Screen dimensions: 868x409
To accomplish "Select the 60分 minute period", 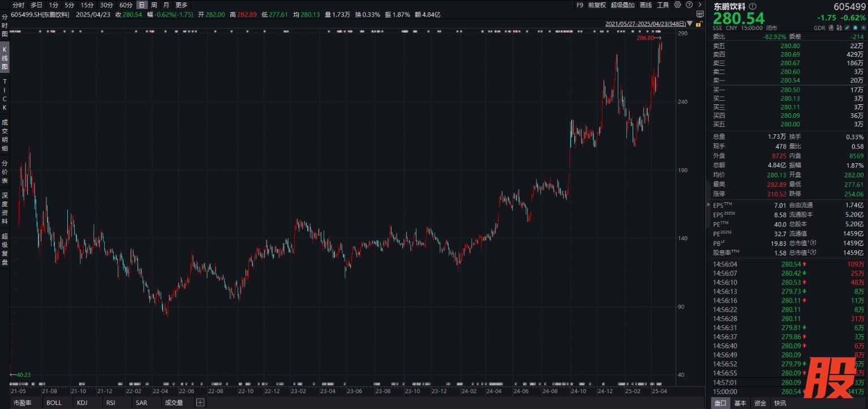I will 126,5.
